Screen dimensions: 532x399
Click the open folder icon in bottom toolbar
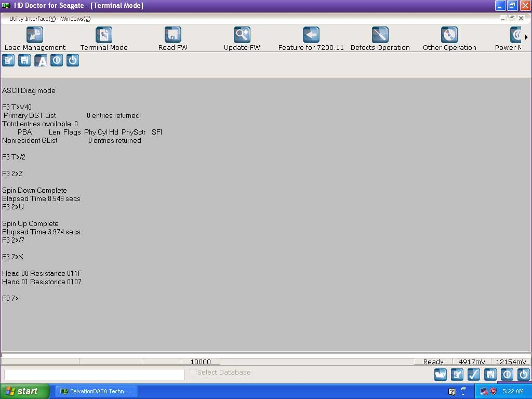pyautogui.click(x=441, y=375)
